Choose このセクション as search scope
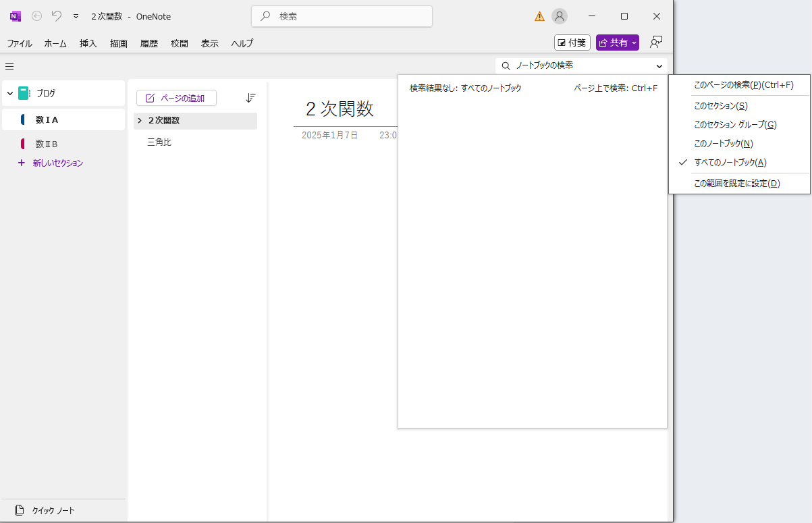Image resolution: width=812 pixels, height=523 pixels. [x=720, y=106]
